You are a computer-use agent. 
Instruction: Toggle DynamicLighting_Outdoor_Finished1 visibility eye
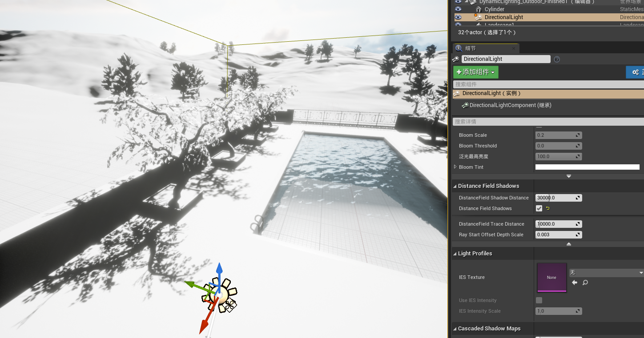pos(458,2)
